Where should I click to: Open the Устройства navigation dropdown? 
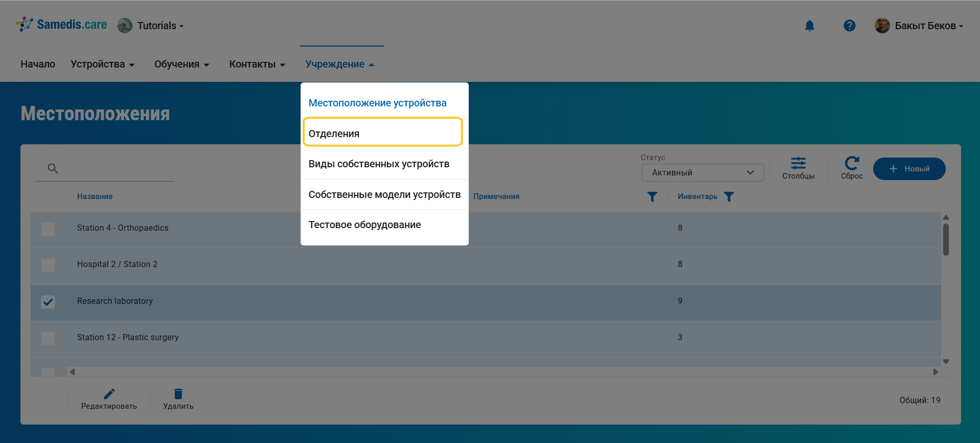click(102, 64)
